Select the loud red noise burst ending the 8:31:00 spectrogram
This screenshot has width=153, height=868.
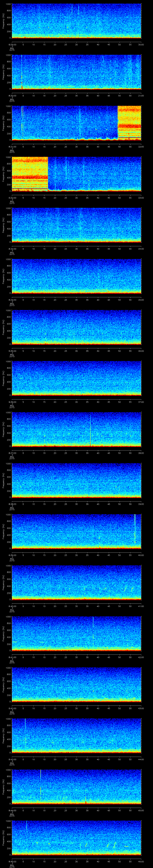[129, 123]
